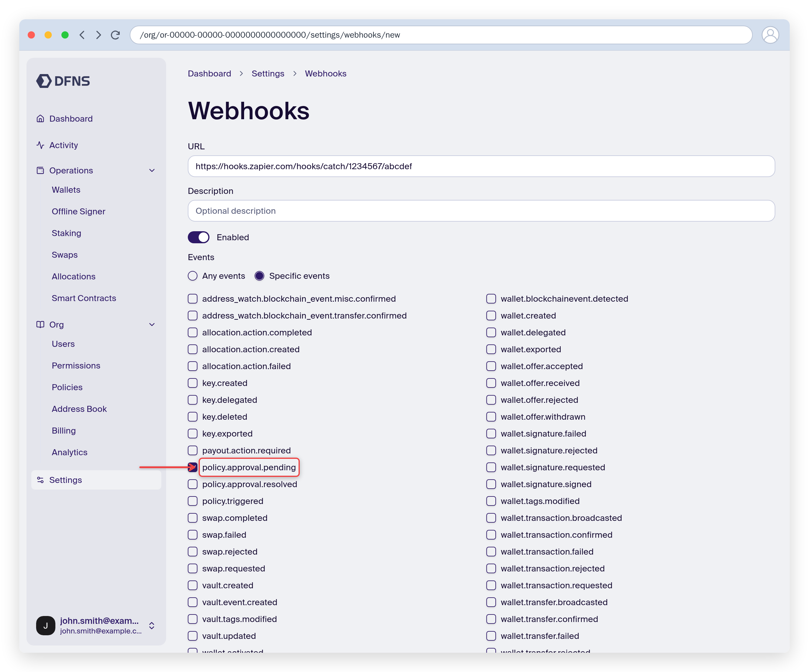Screen dimensions: 809x672
Task: Click the Settings breadcrumb link
Action: (x=268, y=73)
